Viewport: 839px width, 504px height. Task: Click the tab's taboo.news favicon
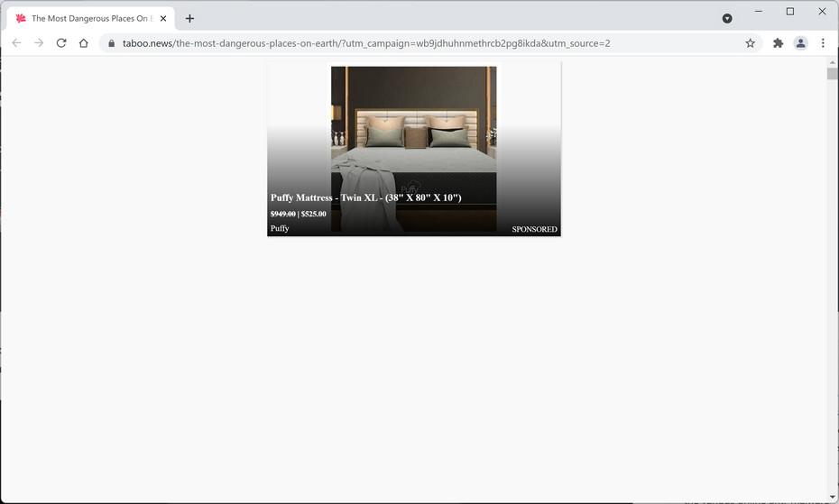pos(21,18)
